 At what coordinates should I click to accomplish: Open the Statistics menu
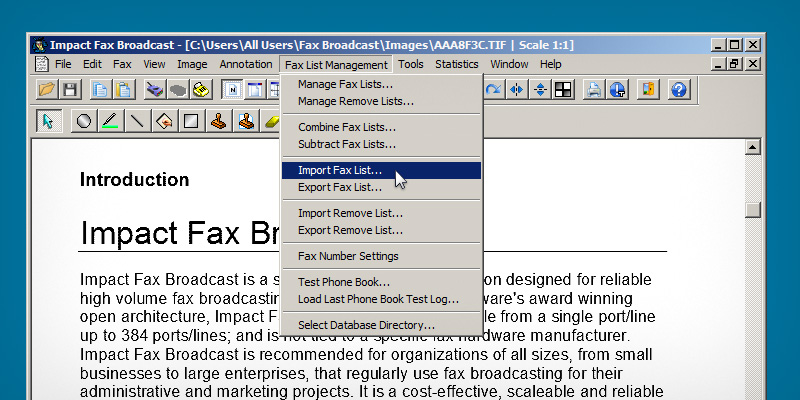[x=457, y=64]
